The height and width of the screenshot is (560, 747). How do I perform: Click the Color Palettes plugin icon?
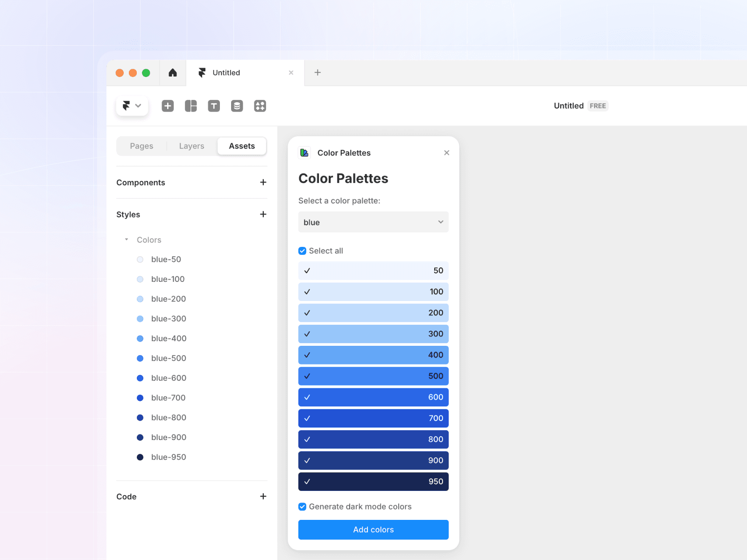click(x=304, y=153)
